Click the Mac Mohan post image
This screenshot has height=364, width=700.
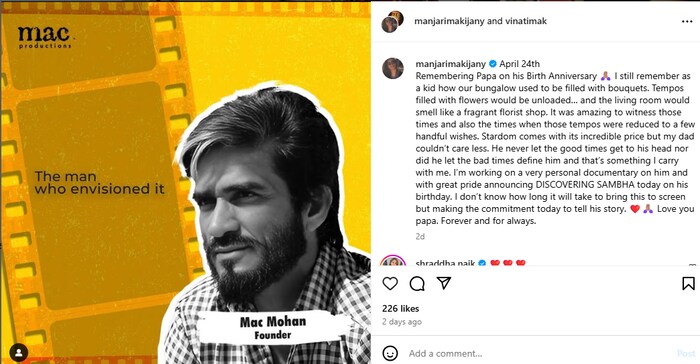185,182
